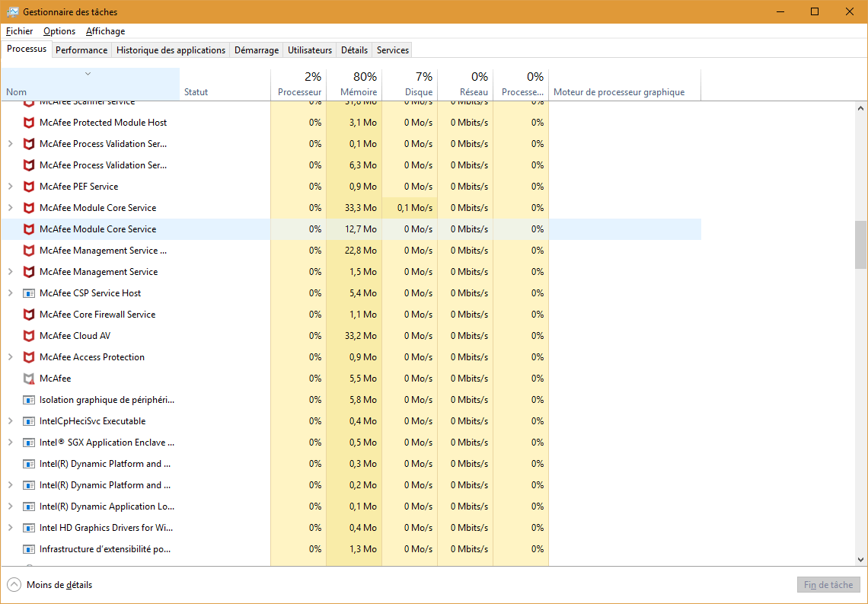This screenshot has height=604, width=868.
Task: Click the Isolation graphique de périphérique icon
Action: (29, 400)
